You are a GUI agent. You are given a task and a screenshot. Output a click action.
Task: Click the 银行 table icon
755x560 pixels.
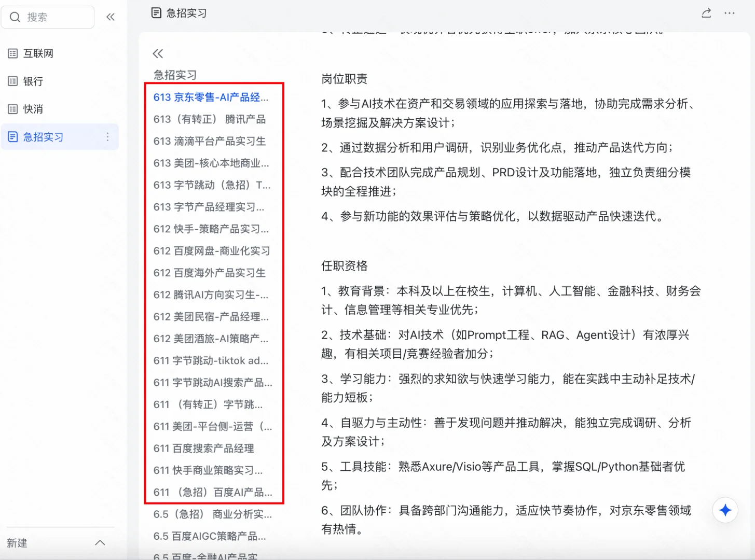[13, 81]
